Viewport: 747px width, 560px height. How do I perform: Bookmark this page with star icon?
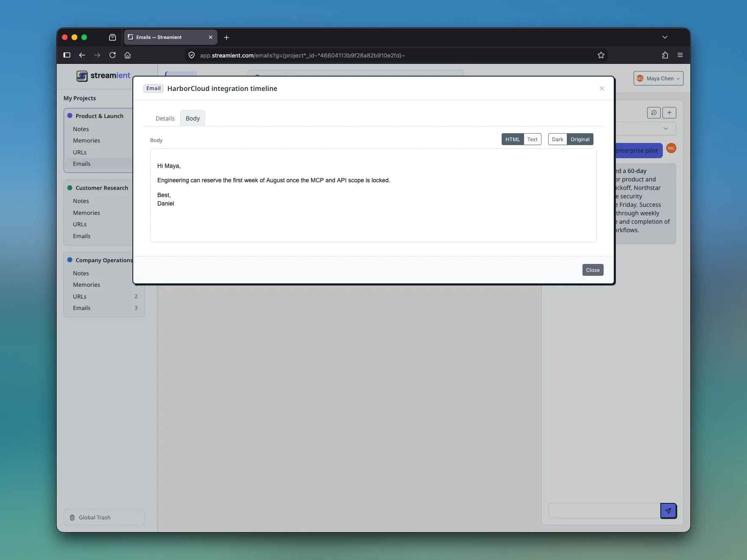601,55
